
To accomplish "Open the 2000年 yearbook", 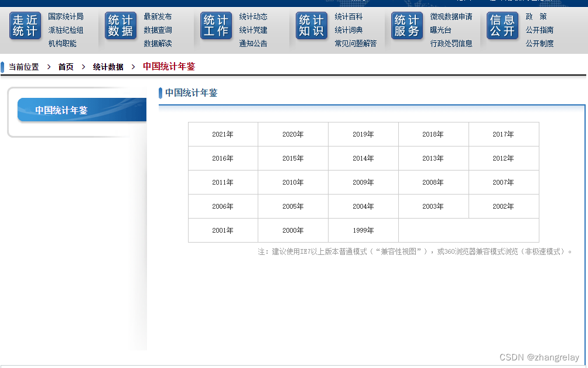I will pyautogui.click(x=293, y=230).
